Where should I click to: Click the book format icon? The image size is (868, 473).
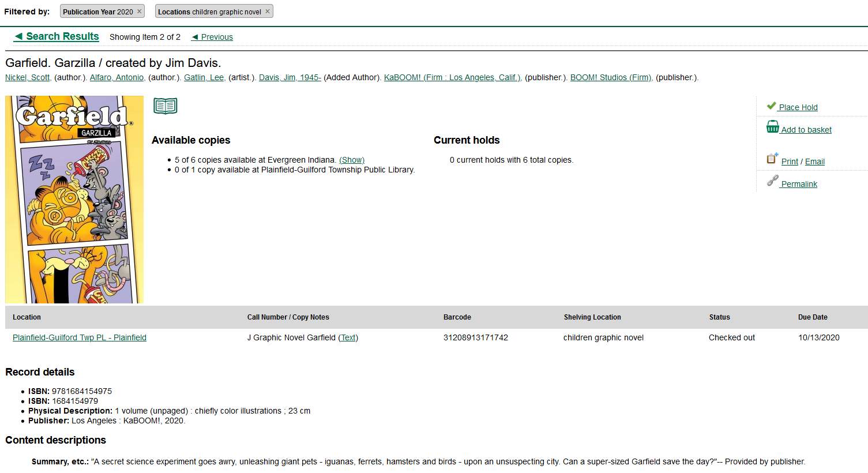pyautogui.click(x=166, y=106)
